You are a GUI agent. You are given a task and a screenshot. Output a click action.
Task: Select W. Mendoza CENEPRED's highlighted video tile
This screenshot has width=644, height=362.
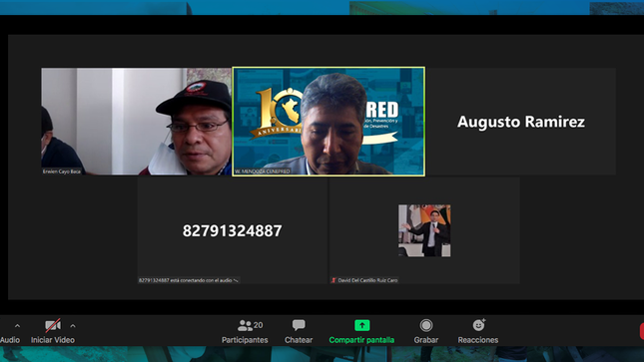(328, 122)
